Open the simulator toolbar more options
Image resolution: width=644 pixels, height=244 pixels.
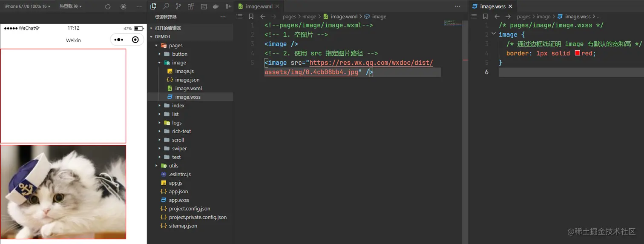coord(139,6)
